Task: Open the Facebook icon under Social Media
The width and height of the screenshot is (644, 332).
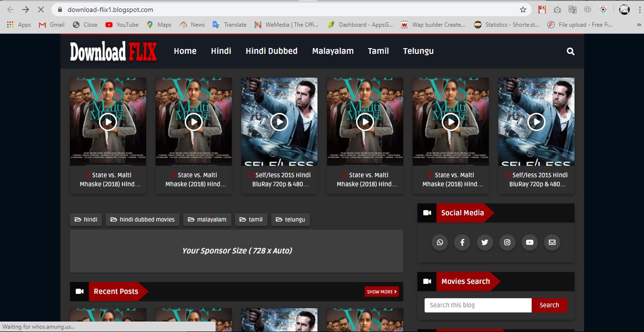Action: (x=462, y=242)
